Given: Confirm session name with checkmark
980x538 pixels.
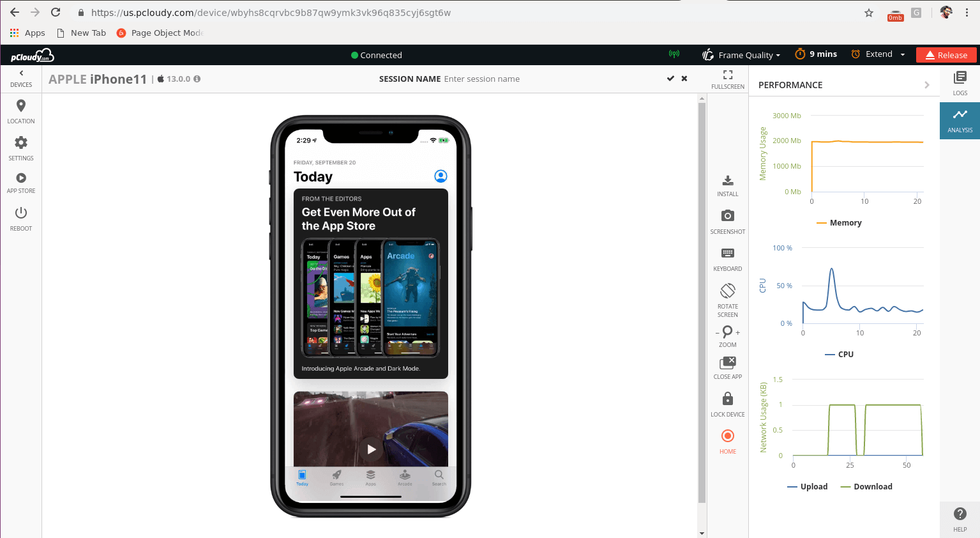Looking at the screenshot, I should click(670, 79).
